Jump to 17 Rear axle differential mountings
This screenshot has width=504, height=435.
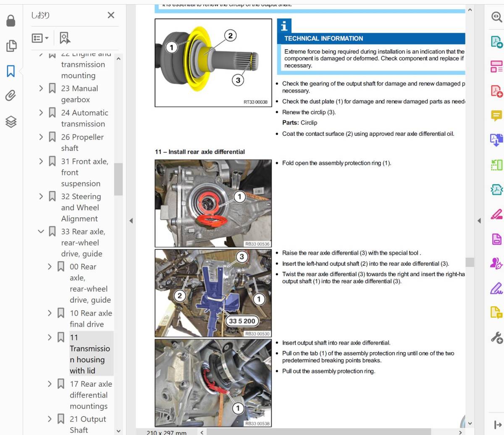(91, 395)
